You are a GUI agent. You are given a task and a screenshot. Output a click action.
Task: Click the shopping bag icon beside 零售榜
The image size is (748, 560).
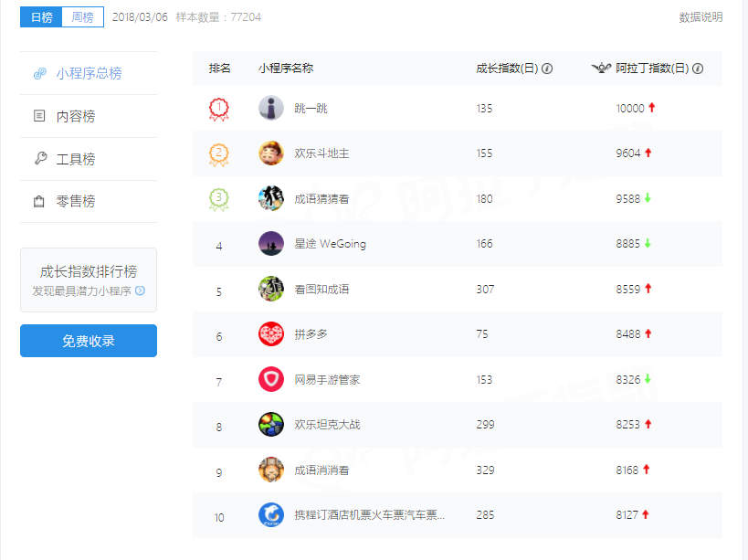coord(39,201)
